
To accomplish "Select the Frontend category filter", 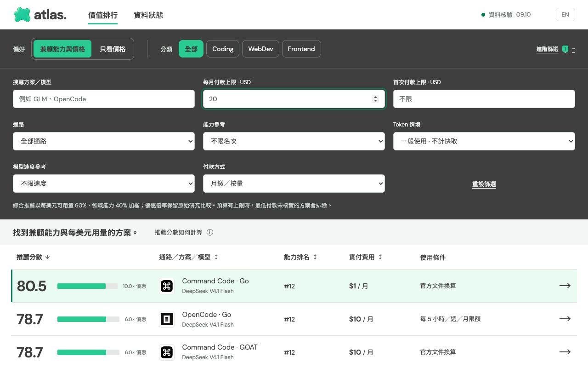I will click(301, 49).
